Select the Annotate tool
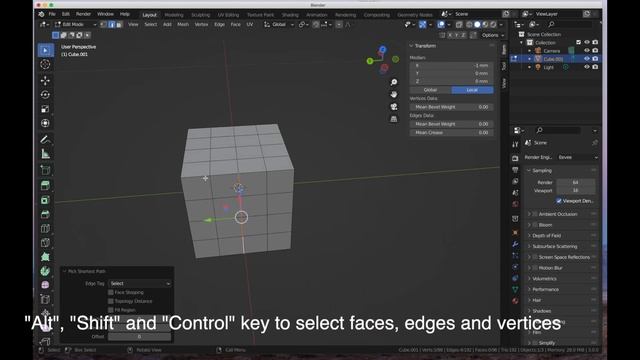Screen dimensions: 640x360 [45, 140]
